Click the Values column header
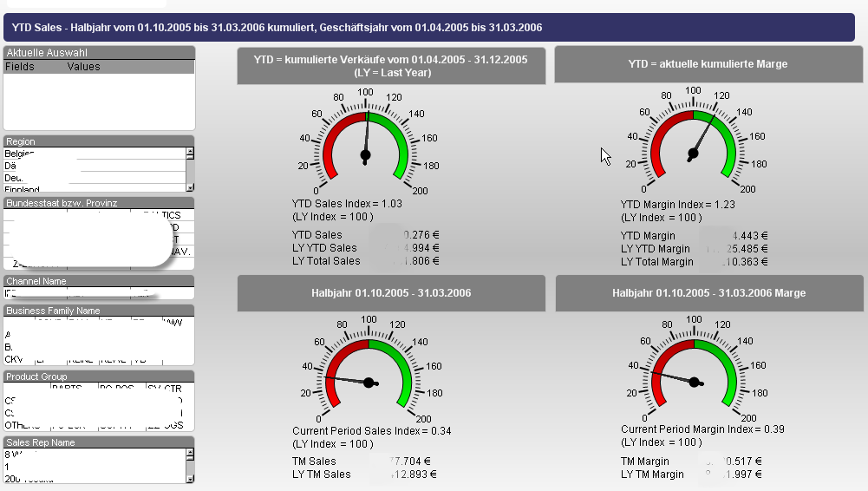 (83, 67)
